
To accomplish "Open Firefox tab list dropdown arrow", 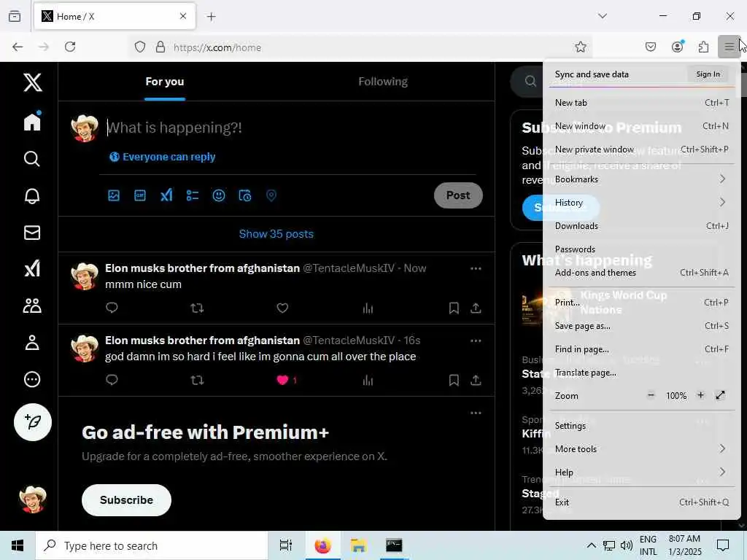I will click(603, 16).
